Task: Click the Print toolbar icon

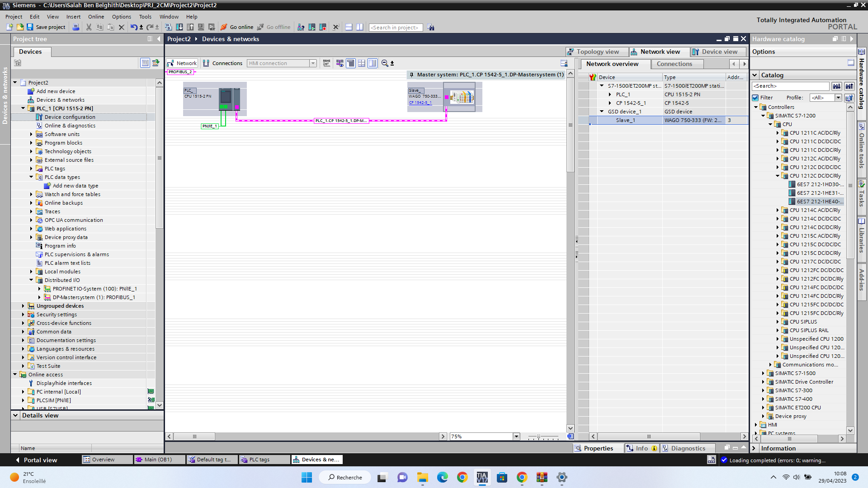Action: tap(76, 27)
